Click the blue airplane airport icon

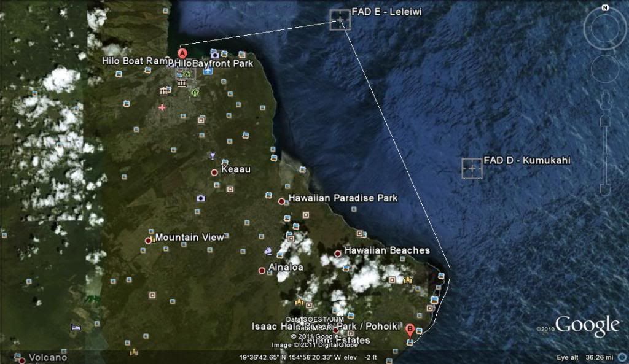tap(208, 71)
